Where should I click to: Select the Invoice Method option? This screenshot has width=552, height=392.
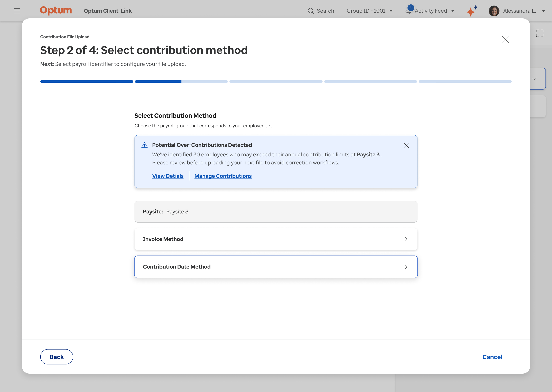tap(276, 239)
